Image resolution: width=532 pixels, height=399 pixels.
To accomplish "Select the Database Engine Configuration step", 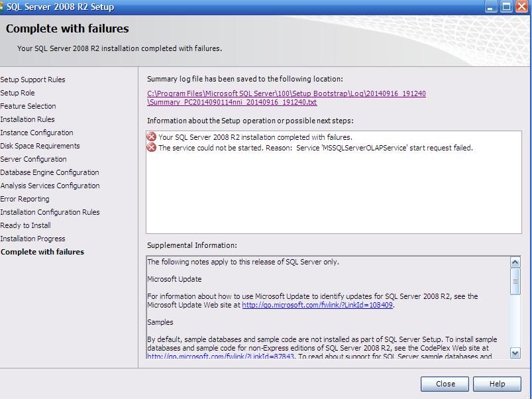I will (x=50, y=172).
